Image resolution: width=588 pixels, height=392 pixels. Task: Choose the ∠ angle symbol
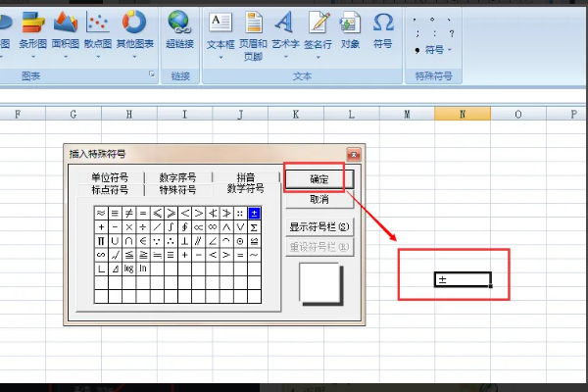(213, 241)
